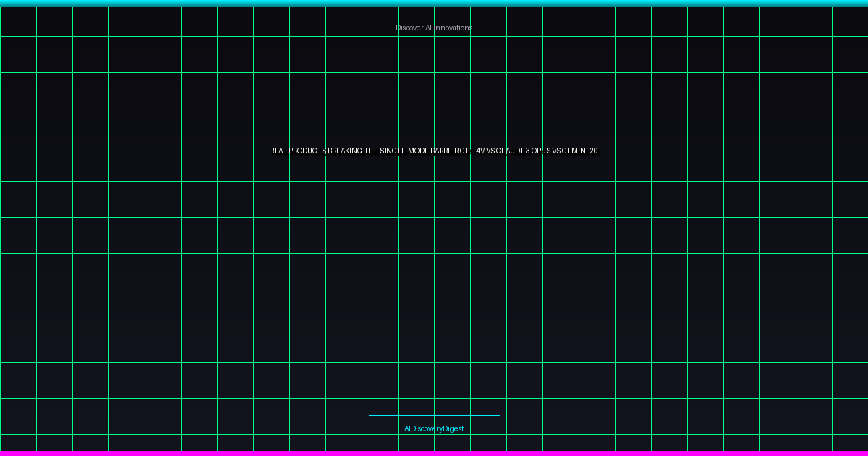Click the first "VS" after GPT-4V
Viewport: 868px width, 456px height.
[x=490, y=151]
